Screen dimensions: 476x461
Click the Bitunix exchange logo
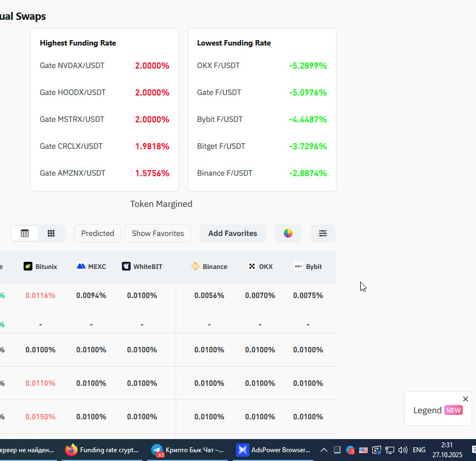(28, 267)
